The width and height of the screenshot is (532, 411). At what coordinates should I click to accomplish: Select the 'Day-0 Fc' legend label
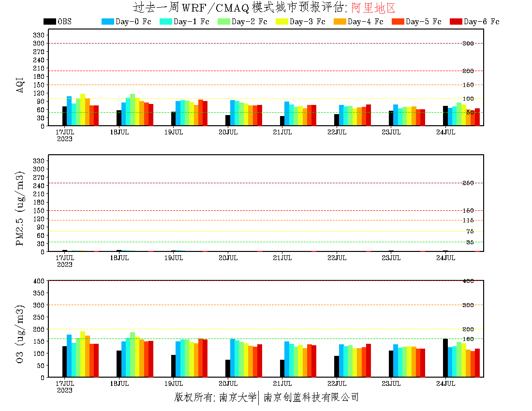133,22
